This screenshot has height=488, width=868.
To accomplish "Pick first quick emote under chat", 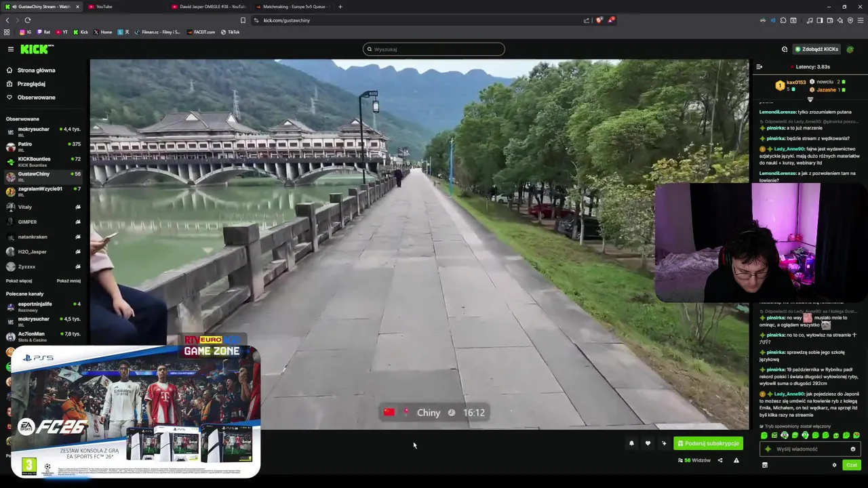I will tap(764, 435).
